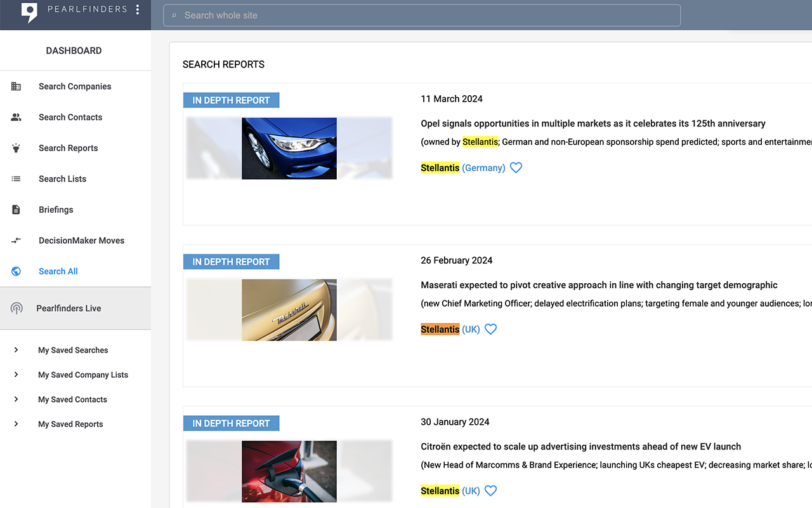
Task: Click the document icon for Briefings
Action: [16, 210]
